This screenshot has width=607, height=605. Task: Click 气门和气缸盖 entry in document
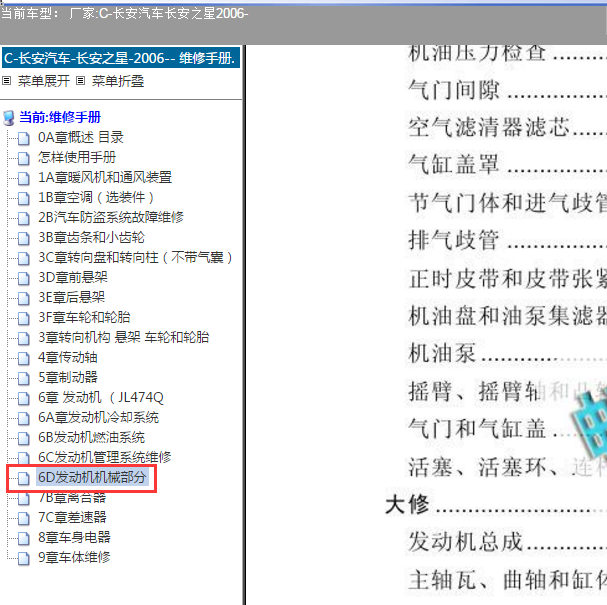(477, 429)
